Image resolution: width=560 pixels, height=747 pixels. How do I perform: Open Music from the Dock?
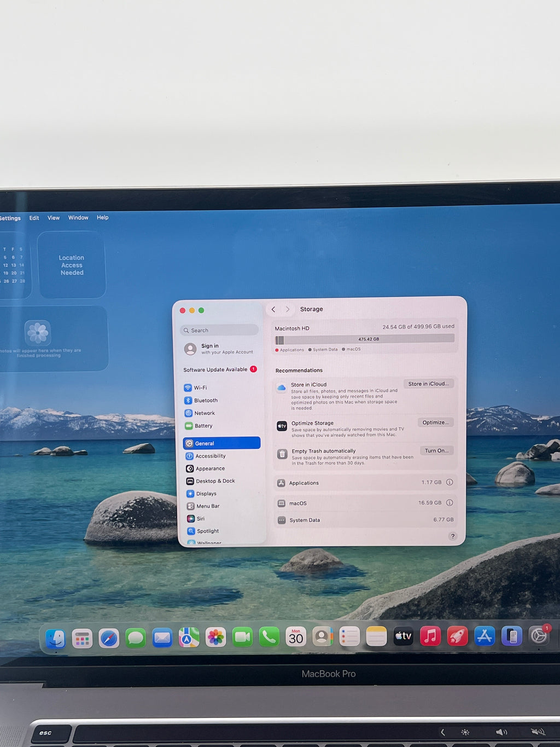430,636
